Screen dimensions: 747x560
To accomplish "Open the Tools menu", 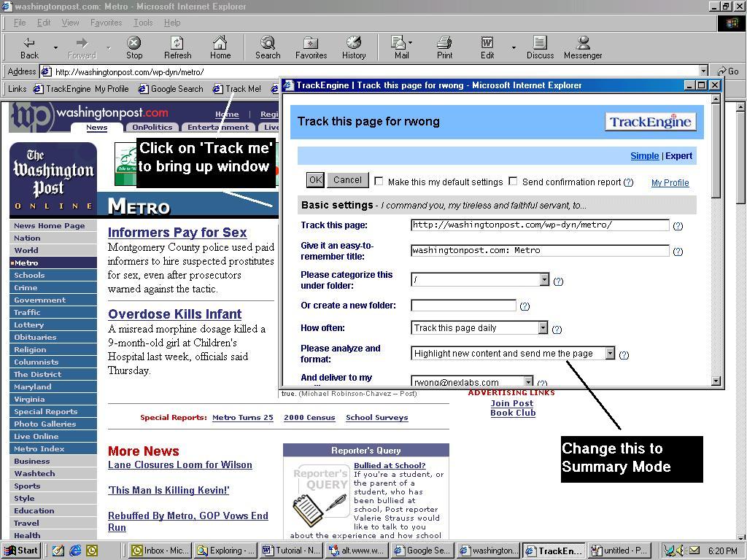I will coord(143,23).
